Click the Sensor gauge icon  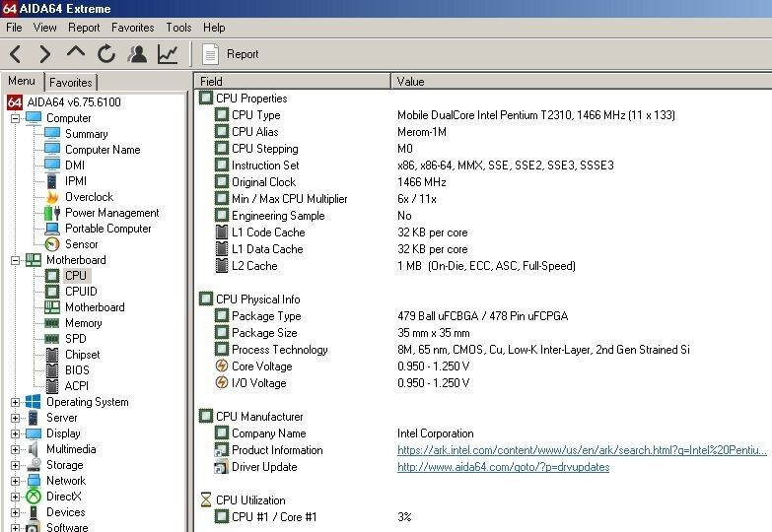(x=51, y=244)
